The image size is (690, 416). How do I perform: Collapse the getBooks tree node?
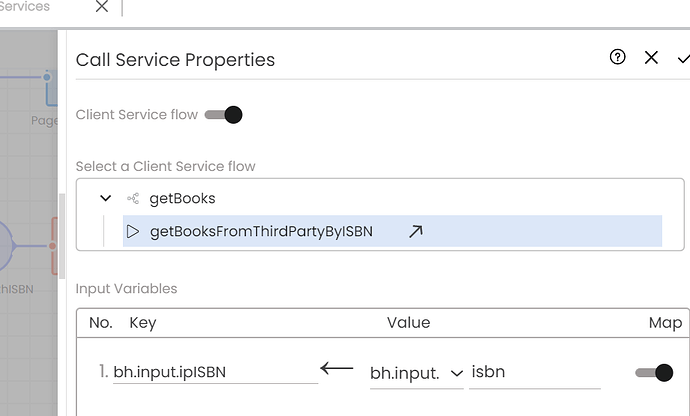(105, 198)
